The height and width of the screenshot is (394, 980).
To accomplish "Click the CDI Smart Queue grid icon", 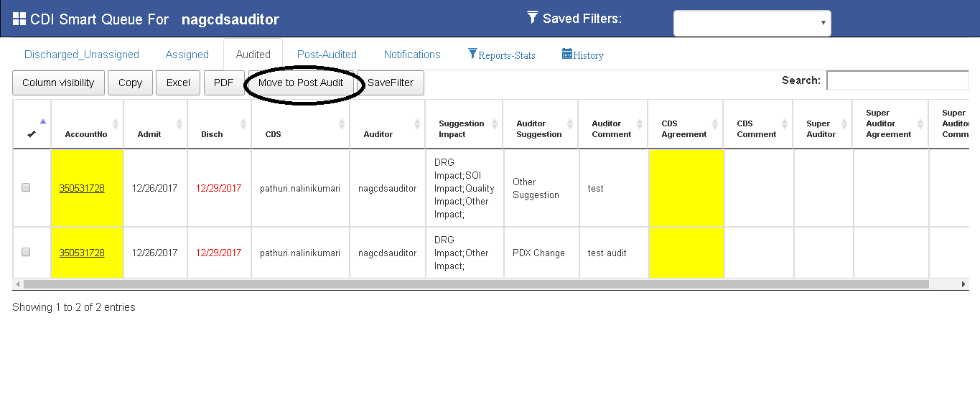I will (19, 19).
